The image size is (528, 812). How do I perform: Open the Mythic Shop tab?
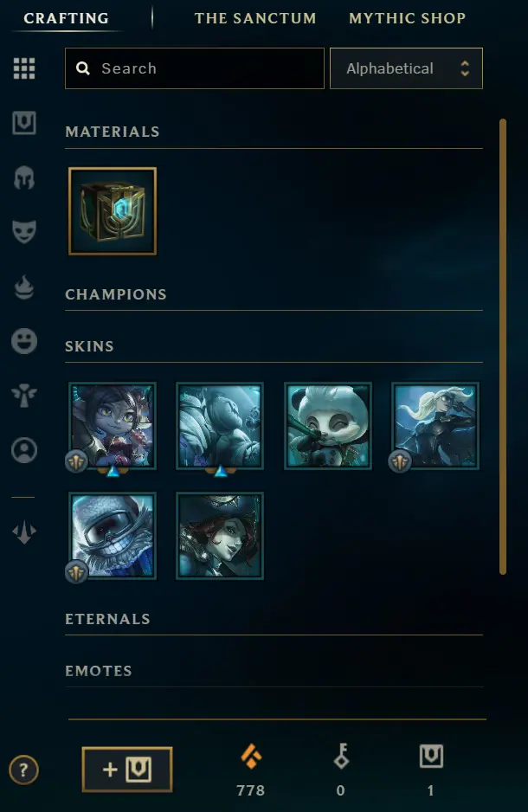tap(408, 18)
